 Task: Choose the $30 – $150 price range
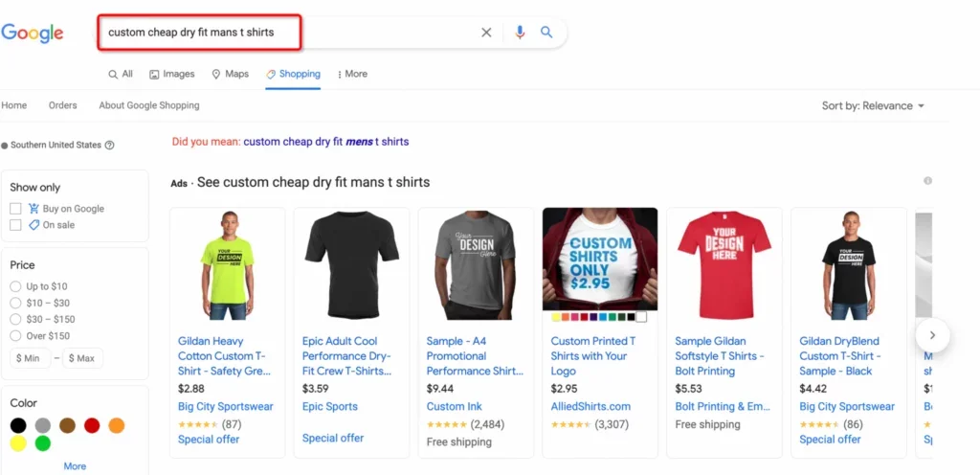15,319
